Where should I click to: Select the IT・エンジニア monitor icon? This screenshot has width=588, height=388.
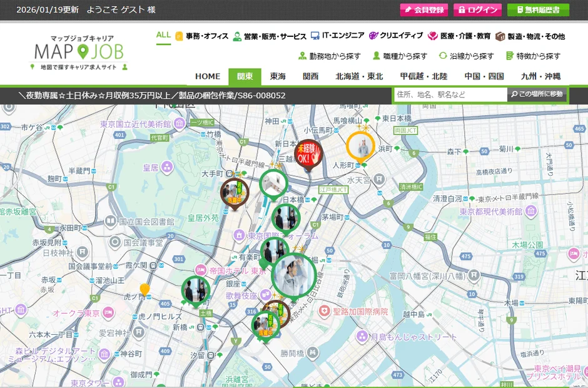tap(314, 36)
